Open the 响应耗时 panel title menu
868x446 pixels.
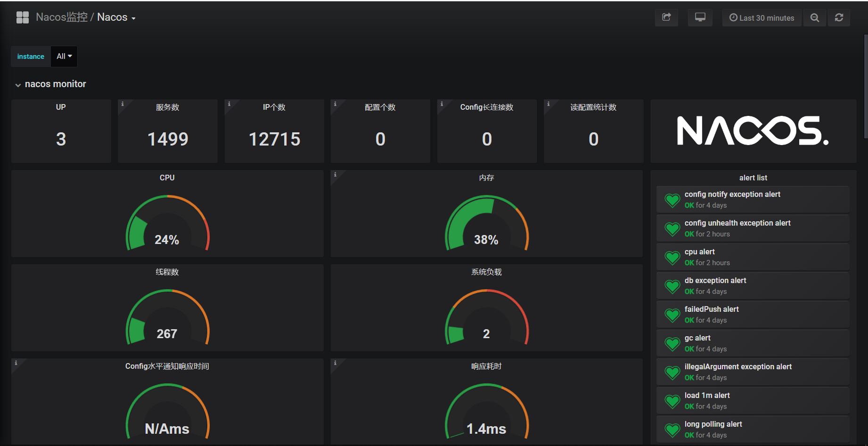(x=486, y=366)
